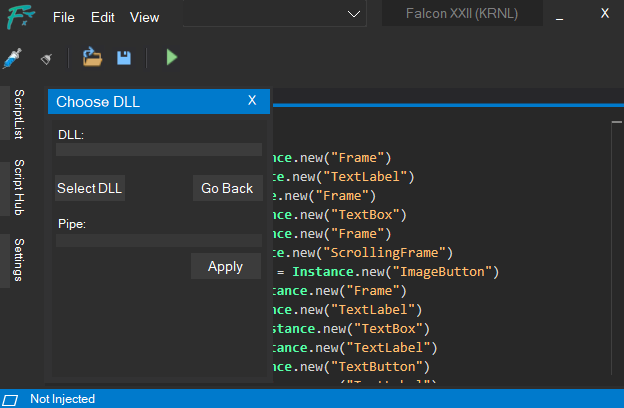Click the Falcon XXII (KRNL) title label

click(462, 14)
